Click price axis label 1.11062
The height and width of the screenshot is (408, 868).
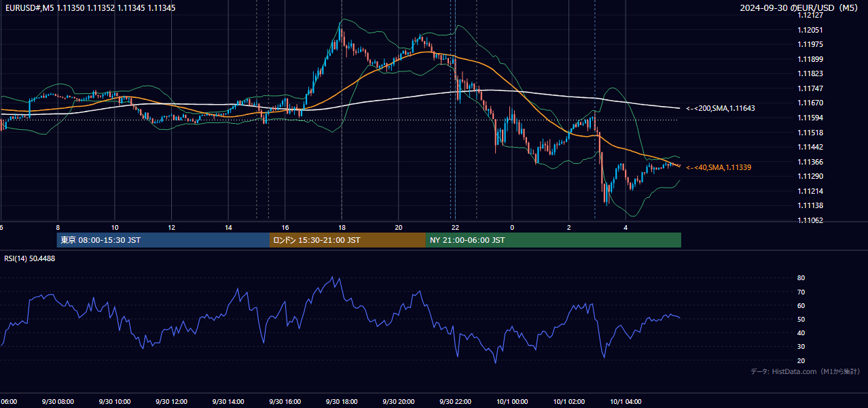coord(810,220)
